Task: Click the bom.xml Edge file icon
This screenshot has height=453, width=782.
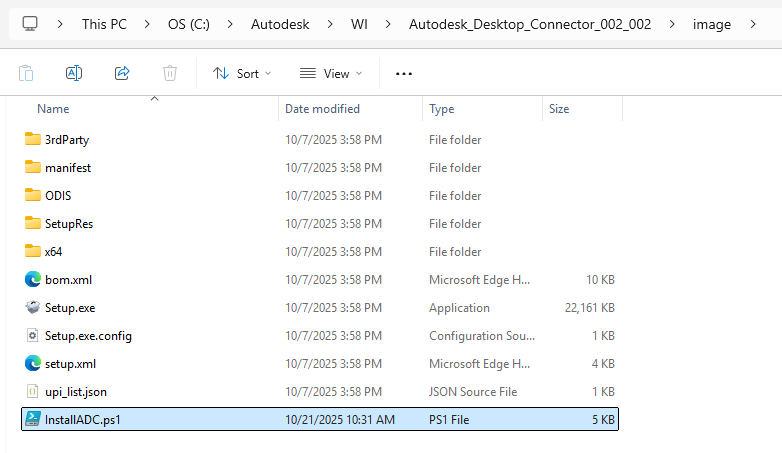Action: [33, 280]
